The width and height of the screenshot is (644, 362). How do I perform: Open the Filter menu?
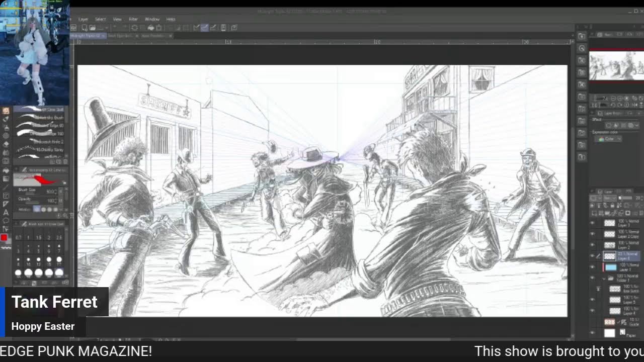point(133,19)
